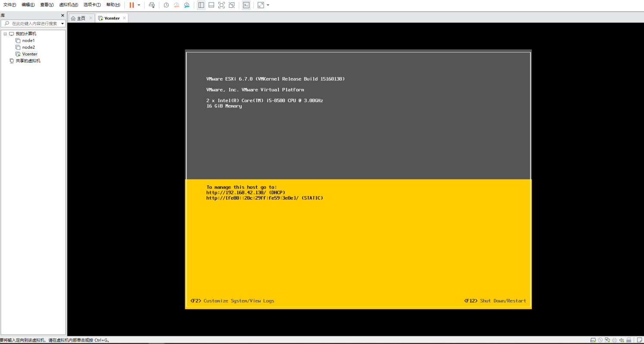Image resolution: width=644 pixels, height=344 pixels.
Task: Select 我的计算机 in the library tree
Action: 26,34
